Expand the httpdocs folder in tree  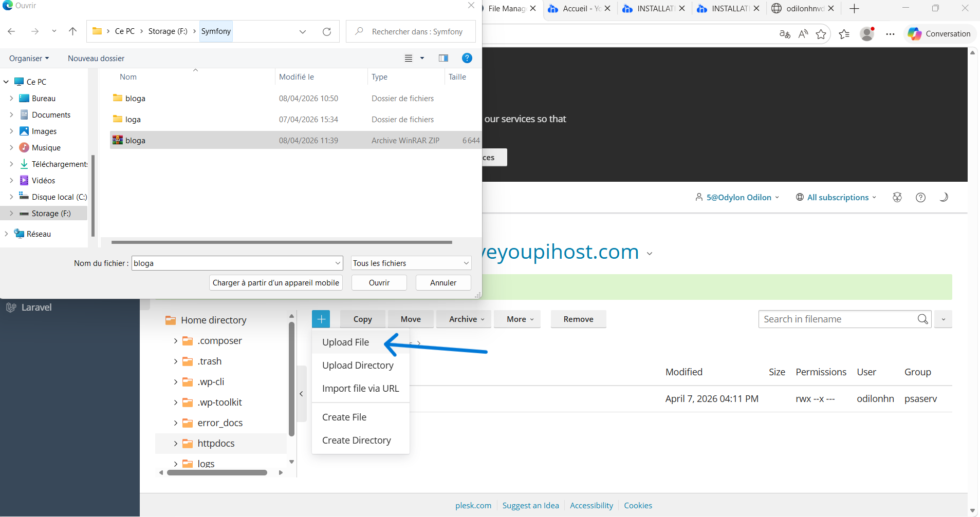pos(176,443)
